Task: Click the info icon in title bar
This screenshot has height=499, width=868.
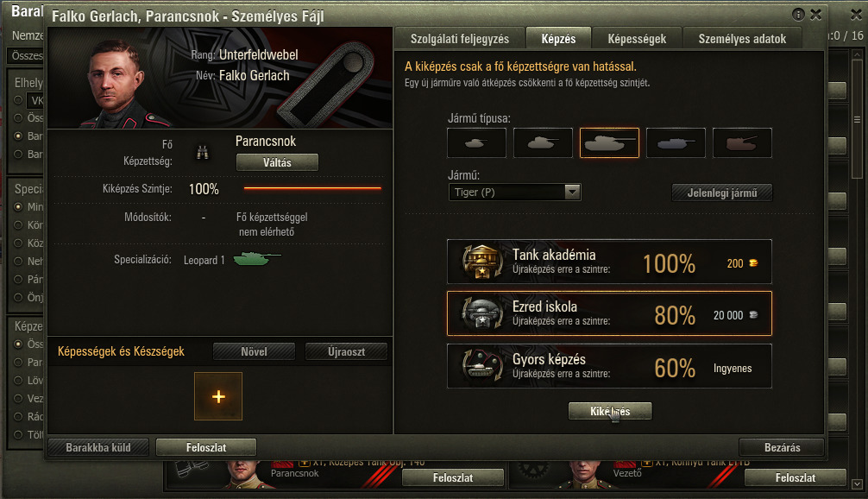Action: tap(798, 15)
